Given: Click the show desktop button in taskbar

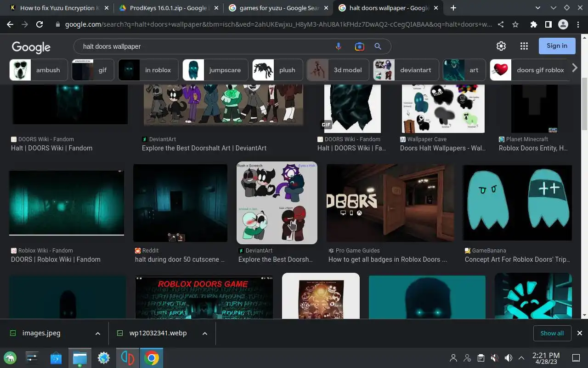Looking at the screenshot, I should tap(576, 358).
